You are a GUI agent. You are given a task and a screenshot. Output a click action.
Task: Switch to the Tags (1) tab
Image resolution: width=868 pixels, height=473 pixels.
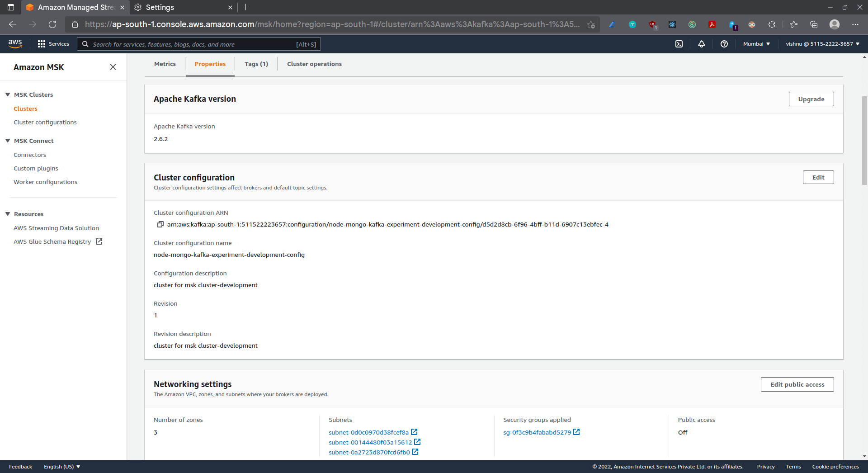point(256,64)
